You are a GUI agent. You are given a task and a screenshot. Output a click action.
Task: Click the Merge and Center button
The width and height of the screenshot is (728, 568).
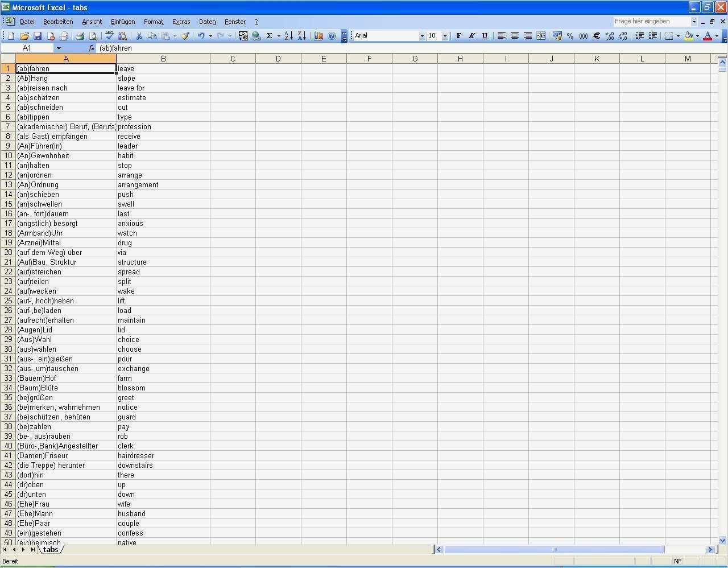click(540, 35)
